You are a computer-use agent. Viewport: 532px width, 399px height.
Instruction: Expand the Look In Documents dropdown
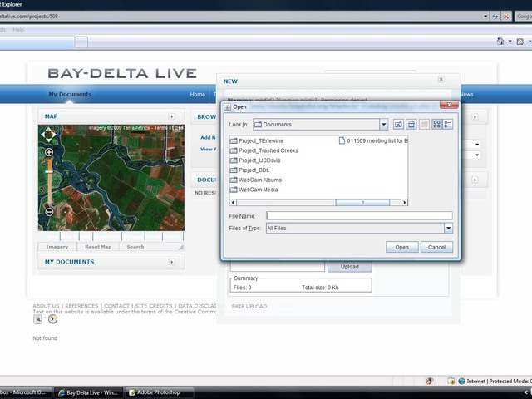(x=384, y=125)
